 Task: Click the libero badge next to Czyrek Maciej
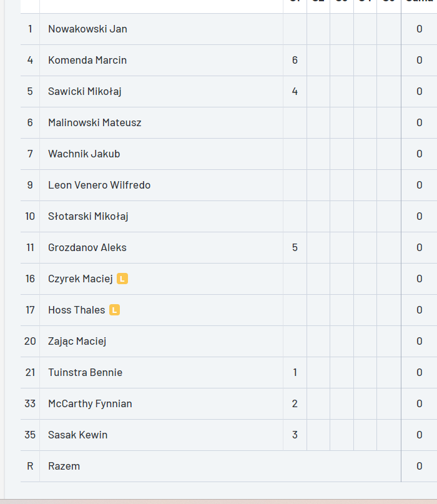pos(122,279)
